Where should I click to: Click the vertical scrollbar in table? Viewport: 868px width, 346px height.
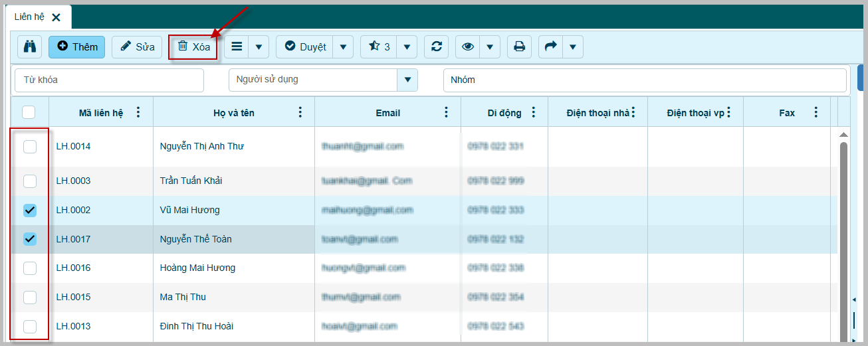(x=843, y=232)
